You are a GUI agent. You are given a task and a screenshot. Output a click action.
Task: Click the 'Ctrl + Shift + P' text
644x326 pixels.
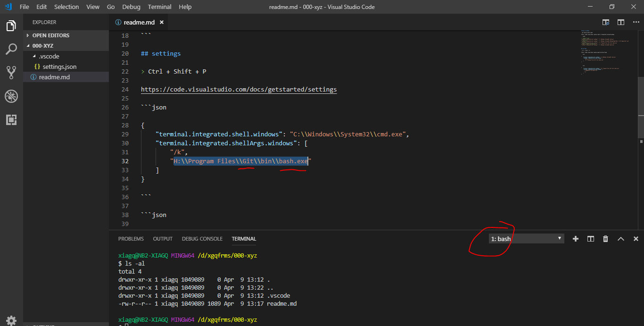click(177, 71)
